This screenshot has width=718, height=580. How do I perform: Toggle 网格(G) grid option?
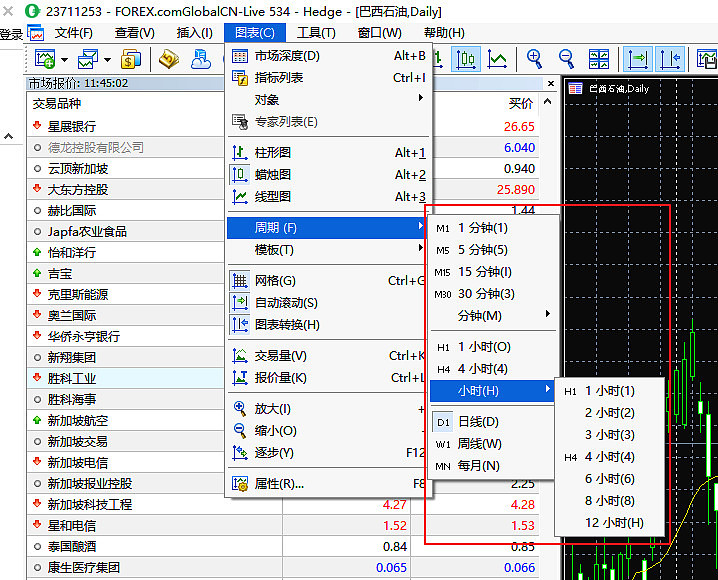coord(328,281)
